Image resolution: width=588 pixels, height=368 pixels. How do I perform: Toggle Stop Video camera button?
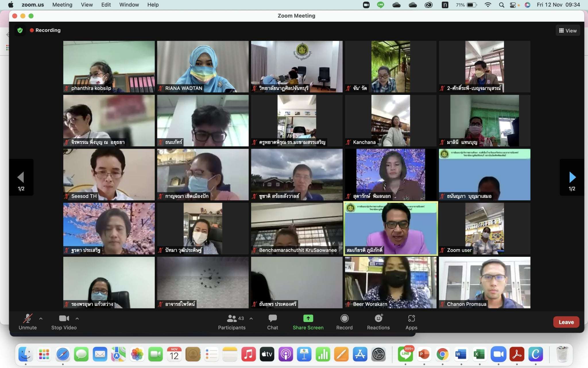click(x=64, y=318)
